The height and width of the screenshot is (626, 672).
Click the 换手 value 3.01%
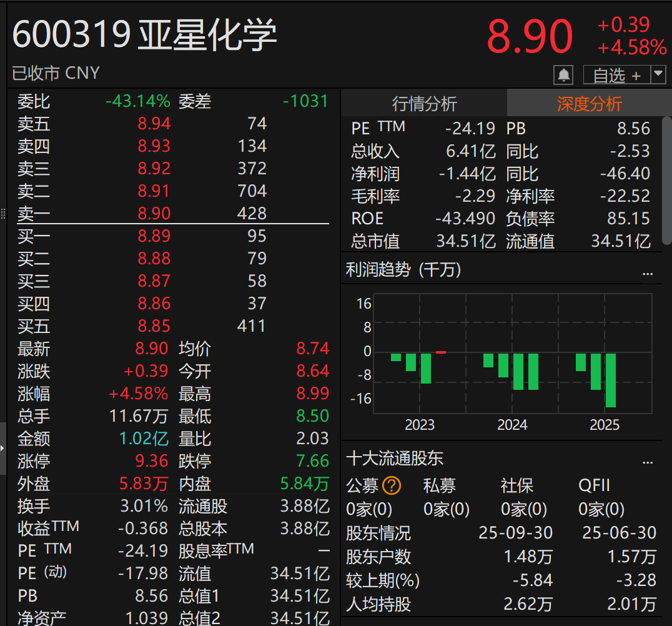click(x=144, y=506)
